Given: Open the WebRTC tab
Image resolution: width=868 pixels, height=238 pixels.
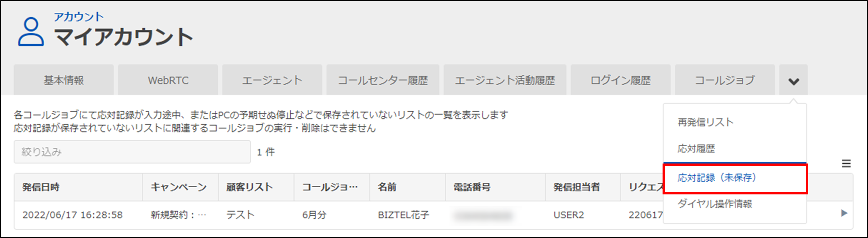Looking at the screenshot, I should (x=168, y=80).
